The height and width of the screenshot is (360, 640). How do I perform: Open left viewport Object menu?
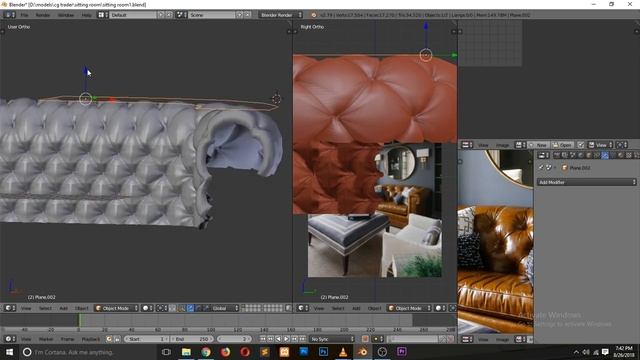(x=81, y=308)
